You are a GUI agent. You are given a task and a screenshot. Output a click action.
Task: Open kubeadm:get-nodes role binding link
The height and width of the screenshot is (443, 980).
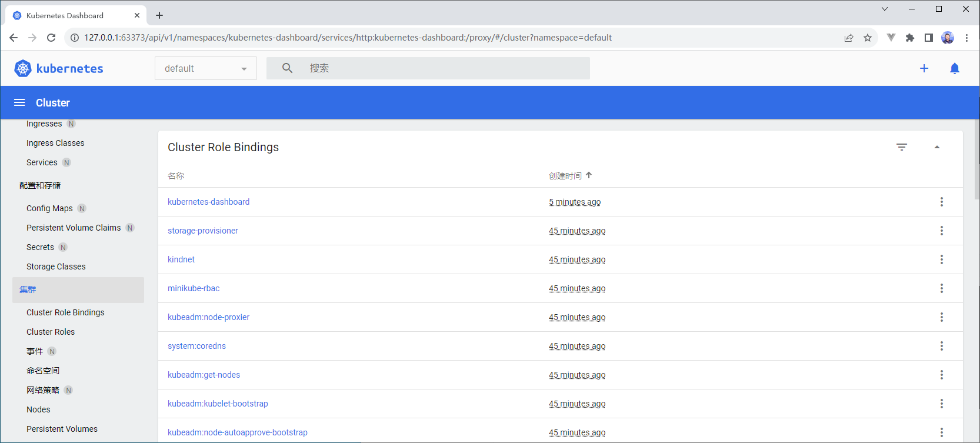(204, 375)
